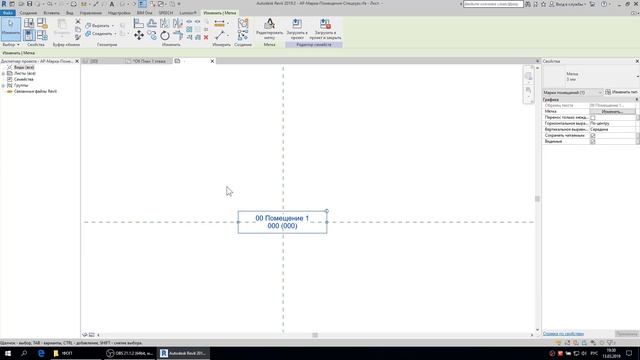
Task: Open the Вырезать geometry dropdown arrow
Action: [113, 26]
